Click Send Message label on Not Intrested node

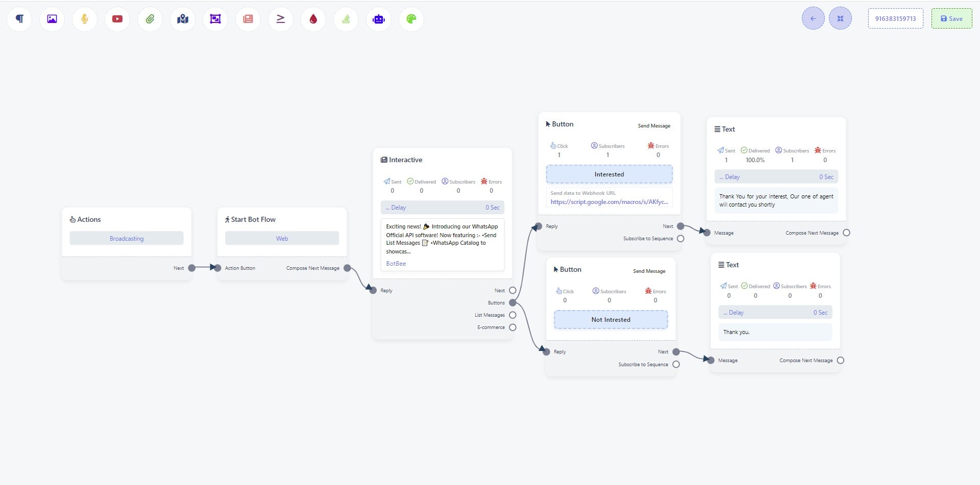point(649,271)
